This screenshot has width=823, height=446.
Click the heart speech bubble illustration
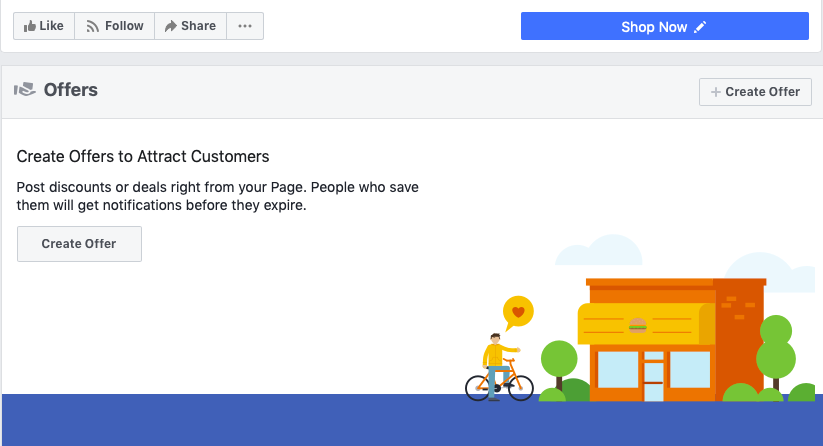(x=518, y=311)
